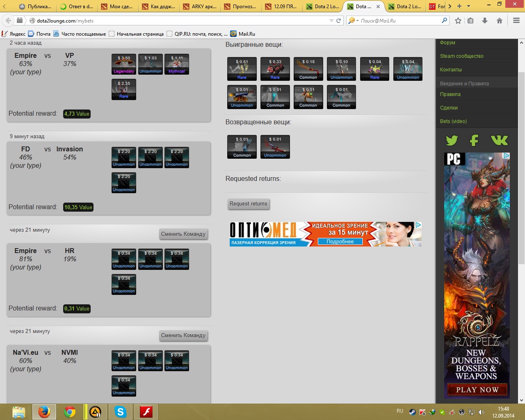This screenshot has width=525, height=420.
Task: Click the page vertical scrollbar thumb
Action: [521, 168]
